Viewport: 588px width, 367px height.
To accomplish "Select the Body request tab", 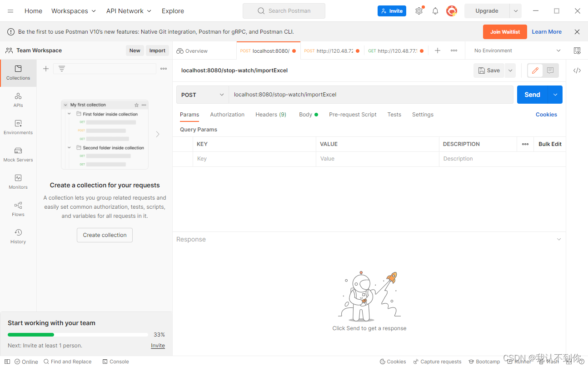I will click(x=309, y=115).
